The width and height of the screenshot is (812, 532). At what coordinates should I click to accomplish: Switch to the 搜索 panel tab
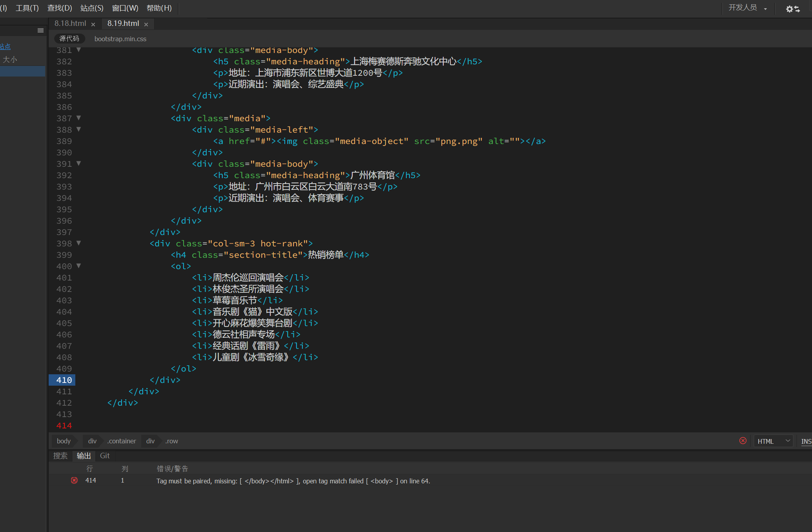(60, 455)
